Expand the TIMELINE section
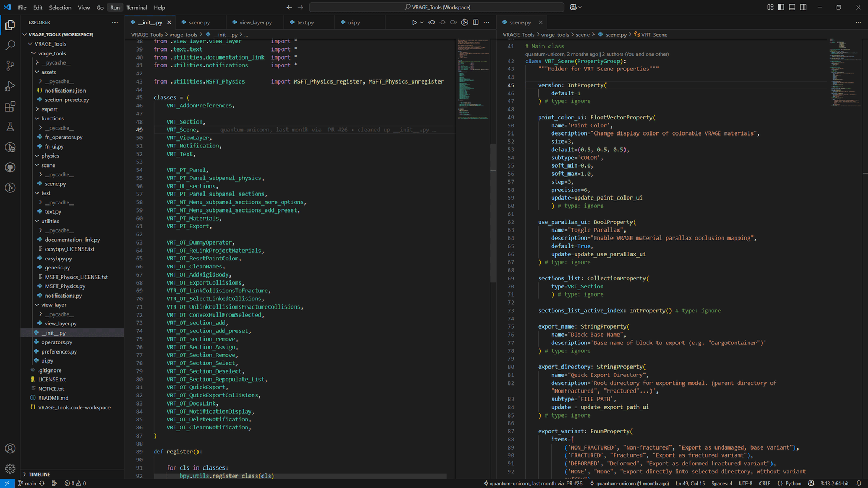The height and width of the screenshot is (488, 868). point(39,474)
